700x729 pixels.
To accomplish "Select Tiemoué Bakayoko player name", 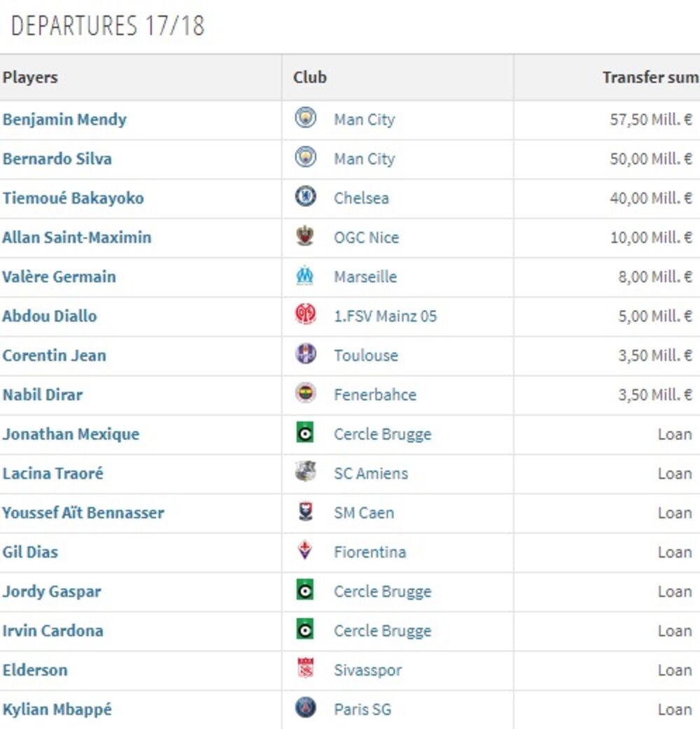I will pos(73,198).
